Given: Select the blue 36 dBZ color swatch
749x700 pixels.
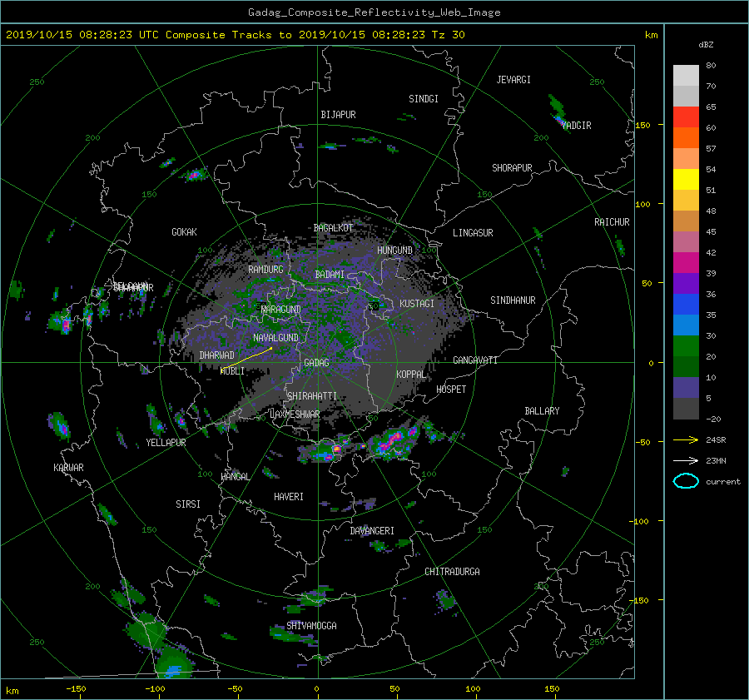Looking at the screenshot, I should tap(686, 305).
